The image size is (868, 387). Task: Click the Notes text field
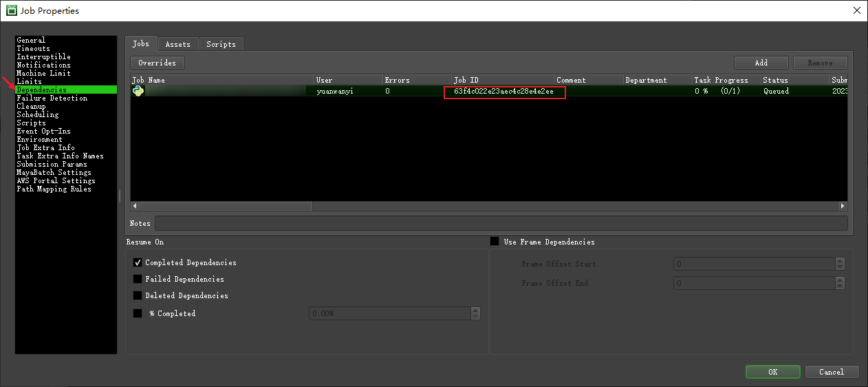pyautogui.click(x=501, y=223)
